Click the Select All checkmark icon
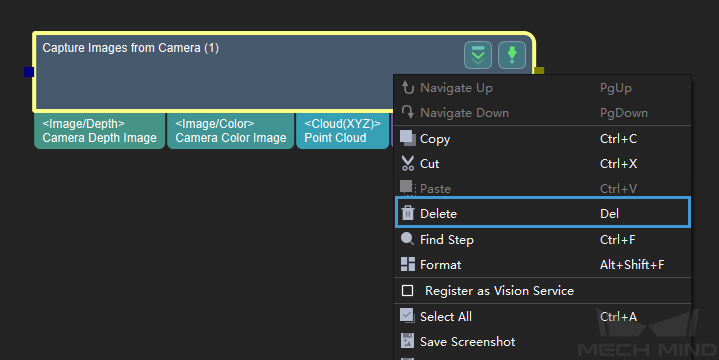The height and width of the screenshot is (360, 719). coord(407,316)
